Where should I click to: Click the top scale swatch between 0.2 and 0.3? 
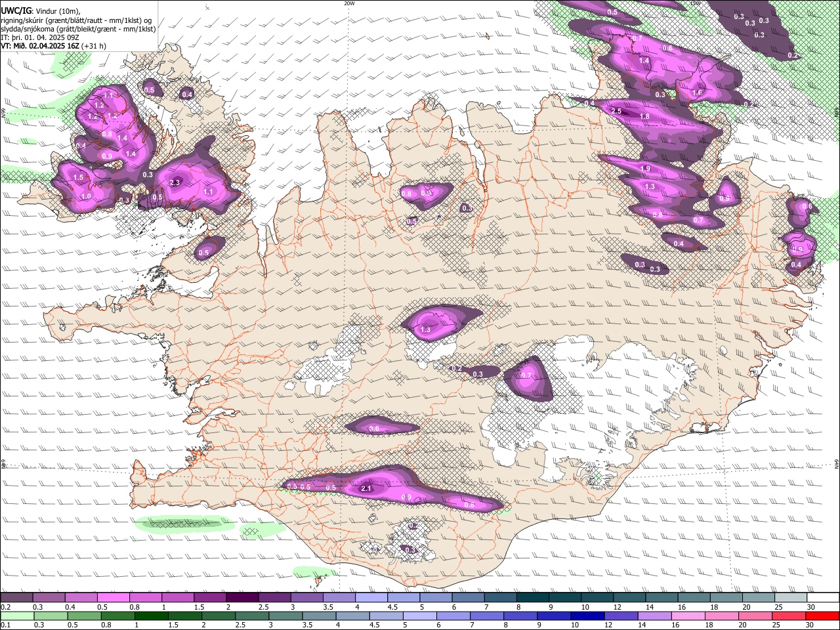tap(16, 598)
